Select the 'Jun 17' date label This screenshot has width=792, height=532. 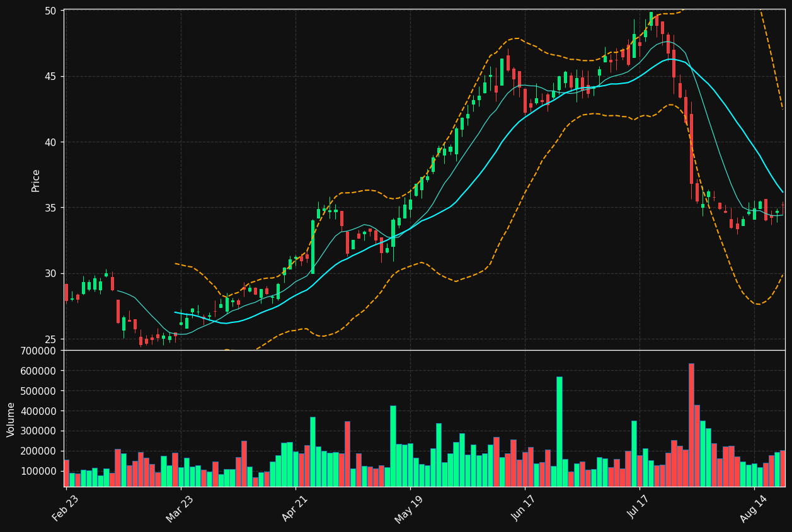pos(525,509)
